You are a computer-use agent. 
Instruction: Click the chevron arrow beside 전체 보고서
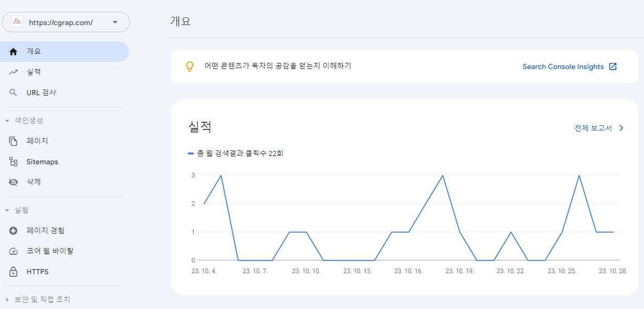[621, 128]
